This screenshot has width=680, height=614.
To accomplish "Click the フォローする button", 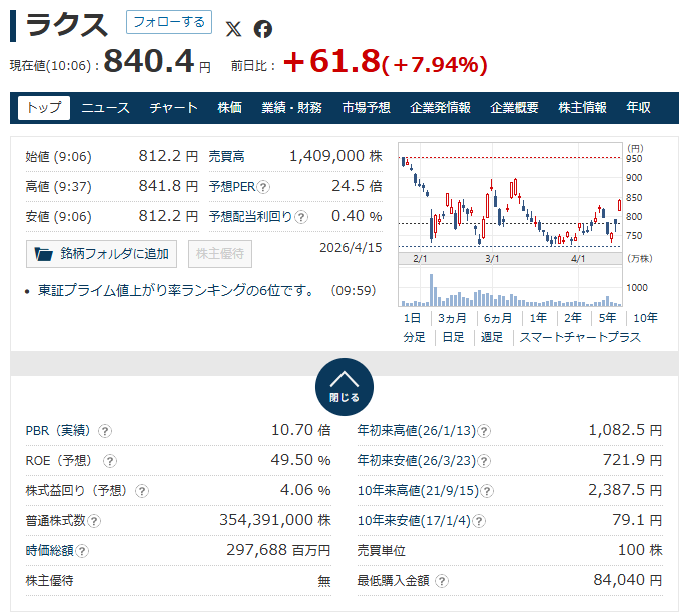I will [169, 22].
